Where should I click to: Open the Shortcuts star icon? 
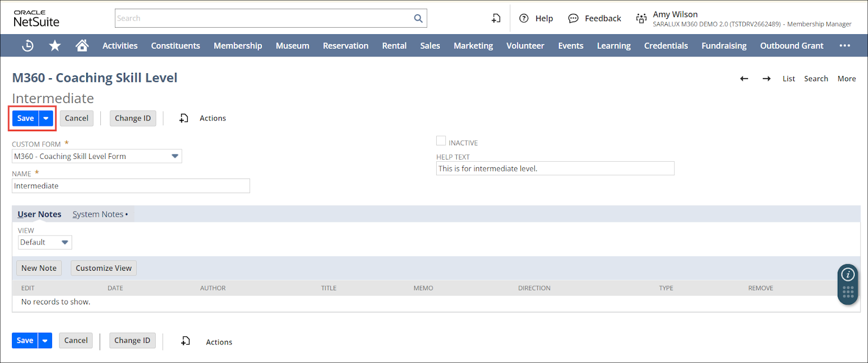pos(55,46)
